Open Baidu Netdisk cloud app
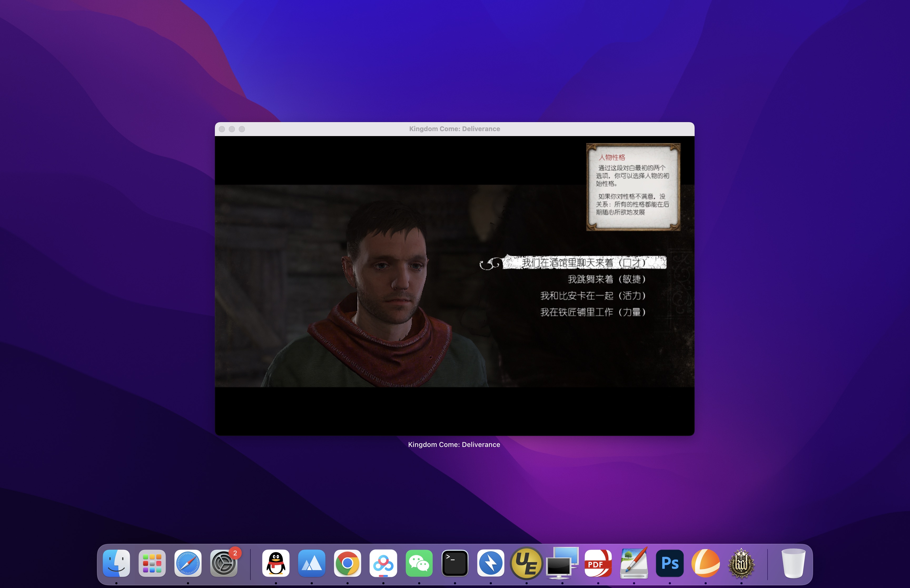The height and width of the screenshot is (588, 910). pos(383,563)
